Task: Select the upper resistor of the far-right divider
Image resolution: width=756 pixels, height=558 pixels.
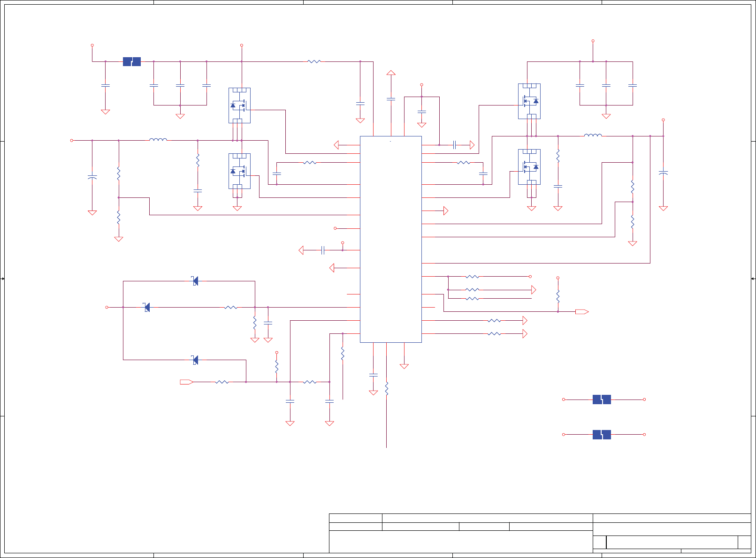Action: pos(633,186)
